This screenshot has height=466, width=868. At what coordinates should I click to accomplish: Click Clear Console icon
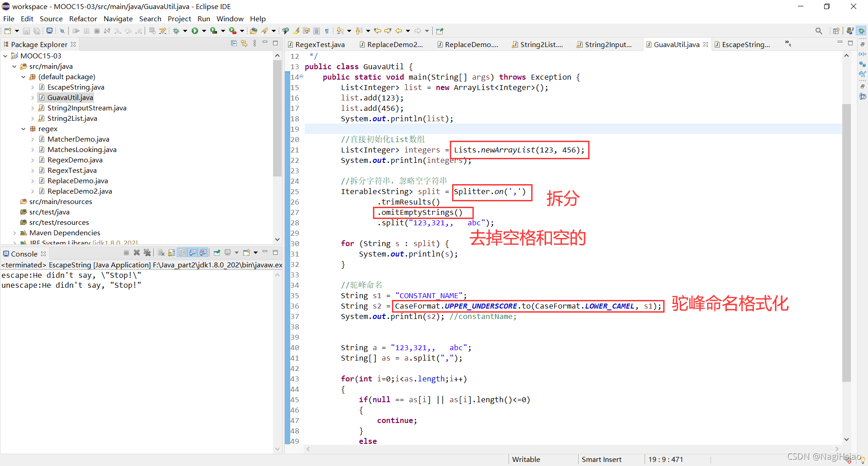(x=161, y=252)
